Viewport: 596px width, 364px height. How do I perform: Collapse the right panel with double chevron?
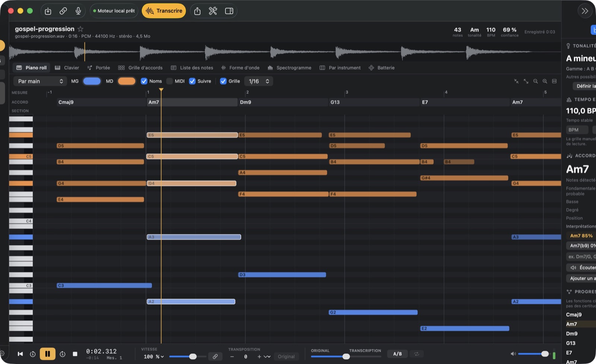point(585,11)
